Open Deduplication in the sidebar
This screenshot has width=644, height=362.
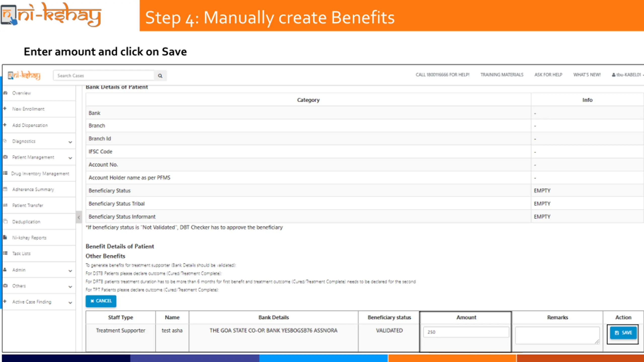26,222
